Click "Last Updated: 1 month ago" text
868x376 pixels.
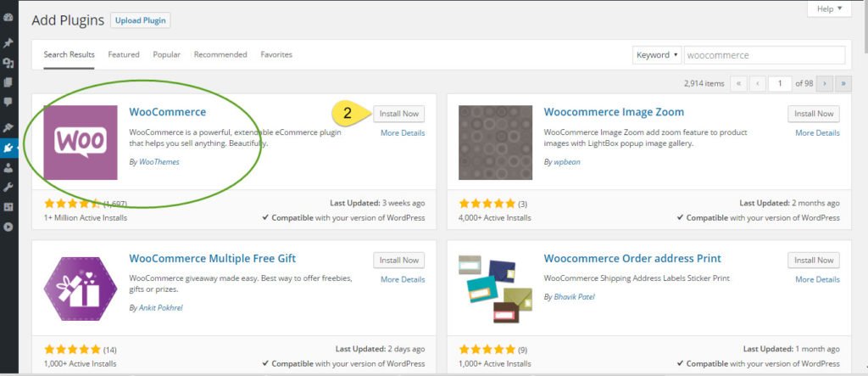pyautogui.click(x=792, y=350)
